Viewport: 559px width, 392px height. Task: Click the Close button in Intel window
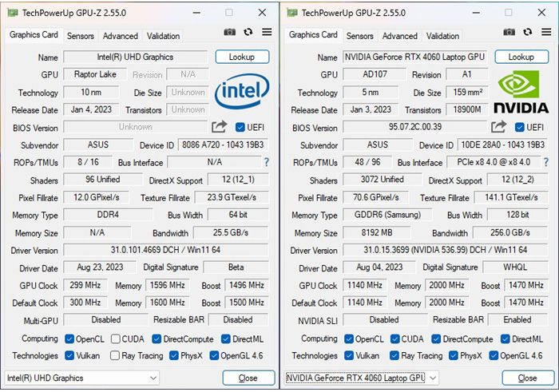[248, 378]
